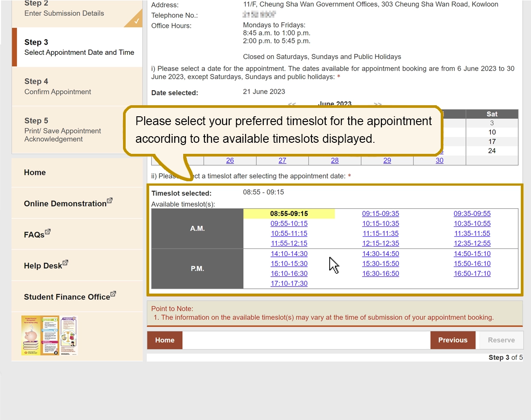
Task: Click Saturday 24 in the calendar
Action: [x=492, y=151]
